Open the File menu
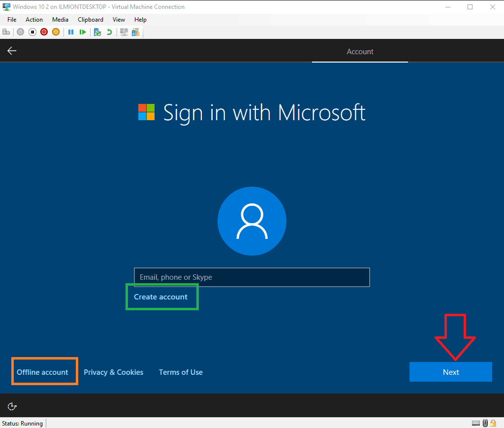Screen dimensions: 504x428 click(x=12, y=20)
